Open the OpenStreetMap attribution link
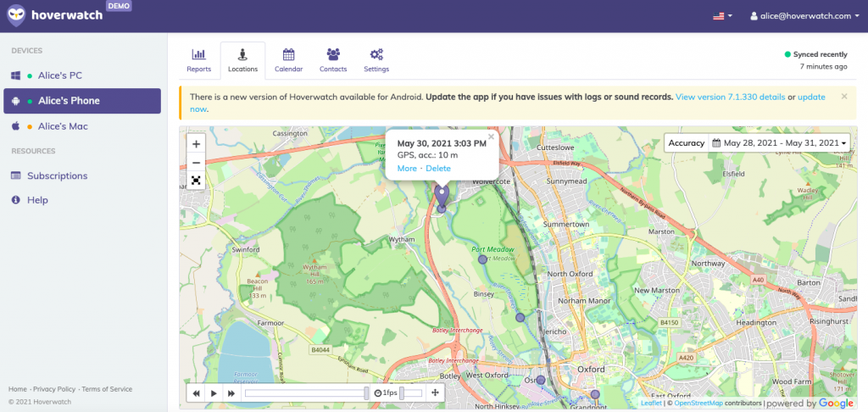Screen dimensions: 868x412 (698, 404)
